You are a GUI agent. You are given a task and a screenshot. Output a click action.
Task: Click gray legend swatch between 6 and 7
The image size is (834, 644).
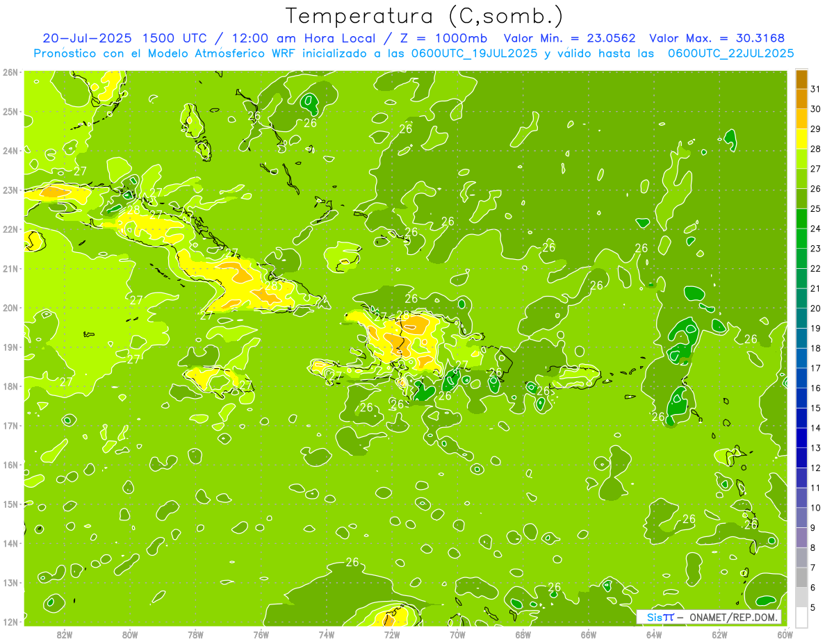801,577
